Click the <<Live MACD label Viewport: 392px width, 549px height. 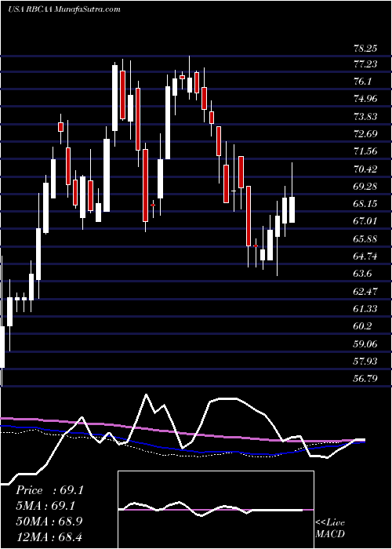point(330,529)
